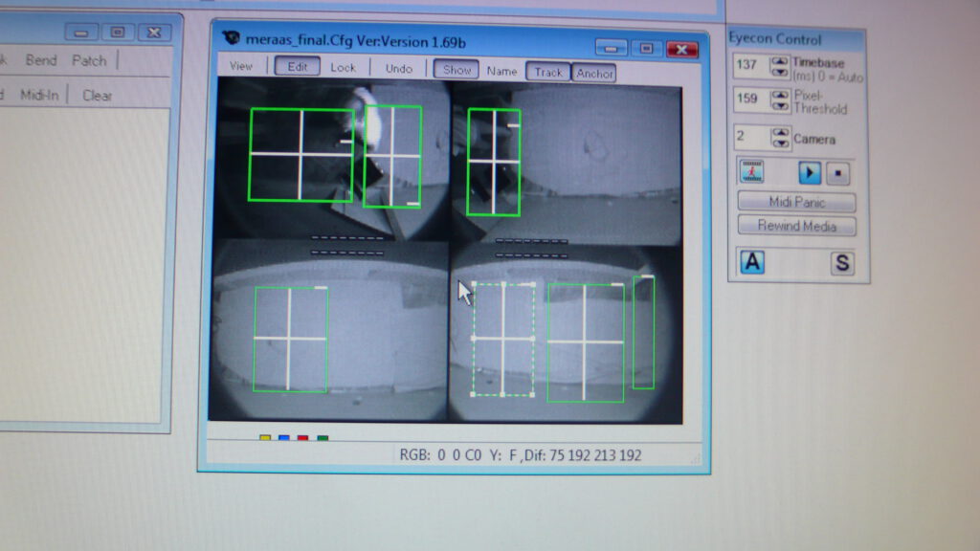Click Undo in the toolbar
The image size is (980, 551).
pos(399,68)
